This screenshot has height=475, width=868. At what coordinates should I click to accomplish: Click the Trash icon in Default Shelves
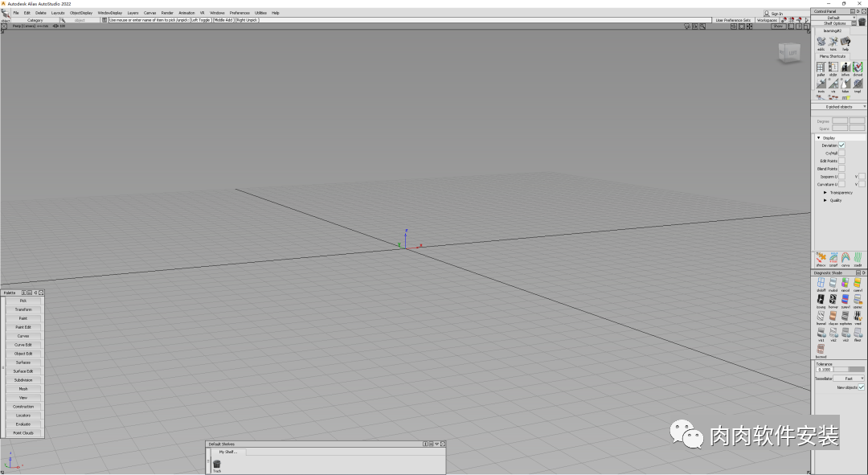tap(217, 465)
